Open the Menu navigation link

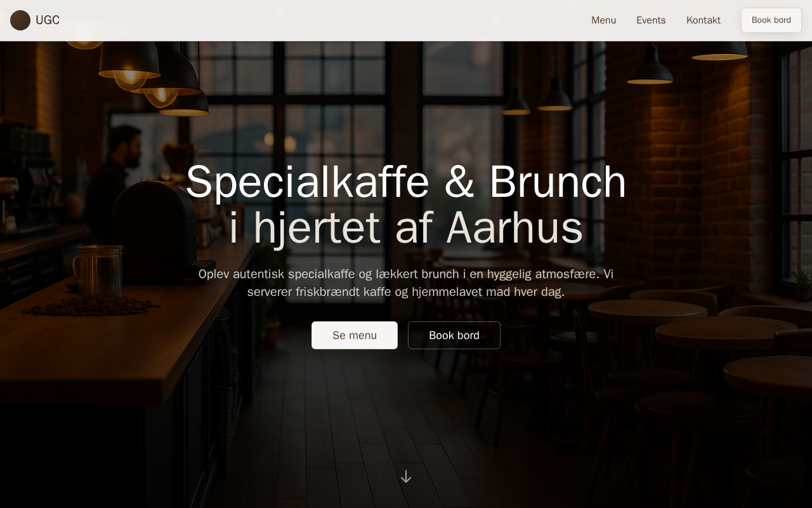(603, 20)
